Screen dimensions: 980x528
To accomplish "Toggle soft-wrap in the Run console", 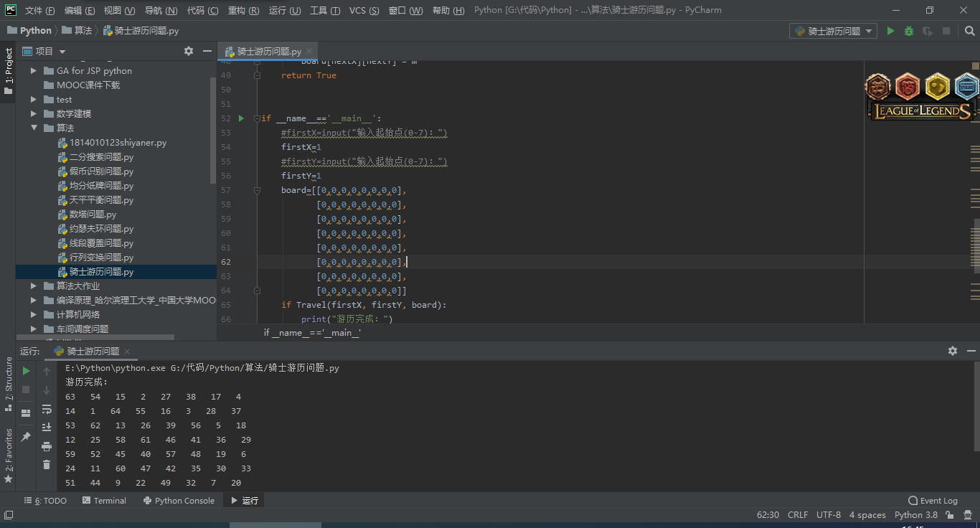I will point(47,409).
